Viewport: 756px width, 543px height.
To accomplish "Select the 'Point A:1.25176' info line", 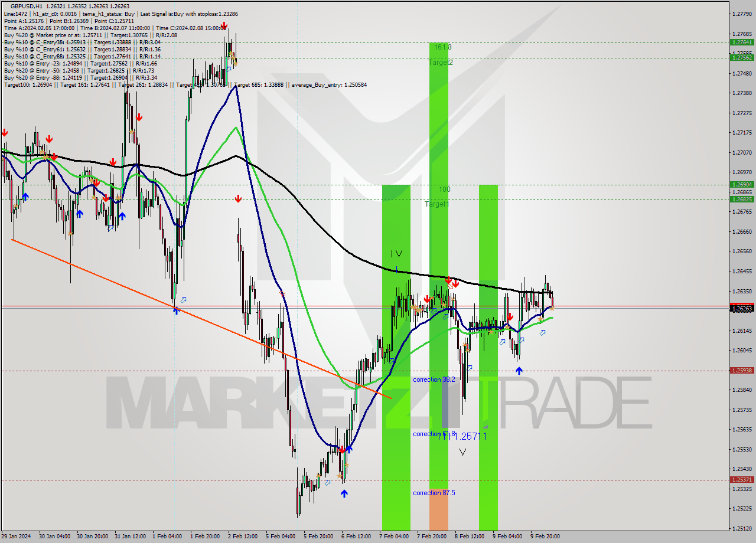I will point(24,21).
